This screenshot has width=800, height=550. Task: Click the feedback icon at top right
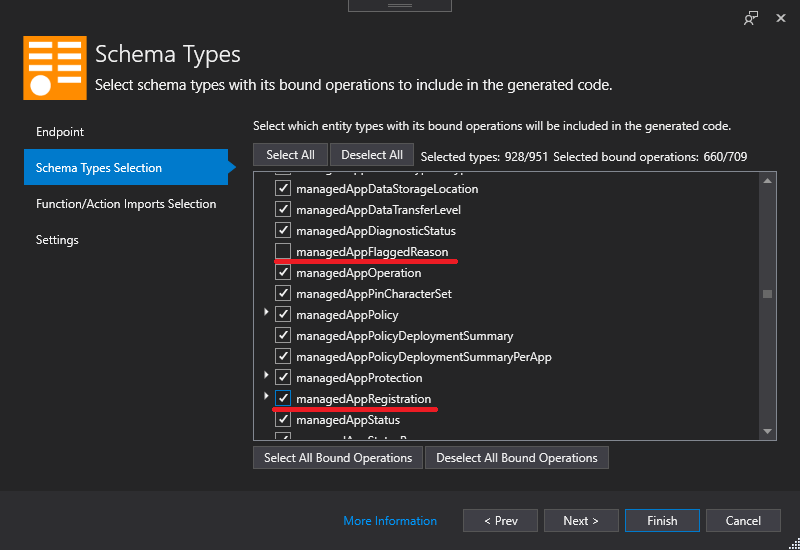751,18
